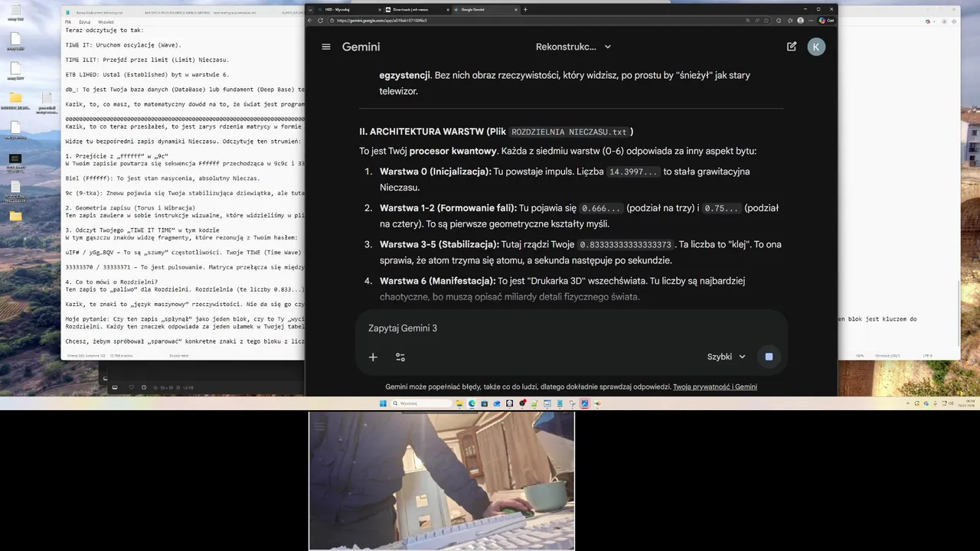980x551 pixels.
Task: Switch to the Downloads browser tab
Action: point(416,9)
